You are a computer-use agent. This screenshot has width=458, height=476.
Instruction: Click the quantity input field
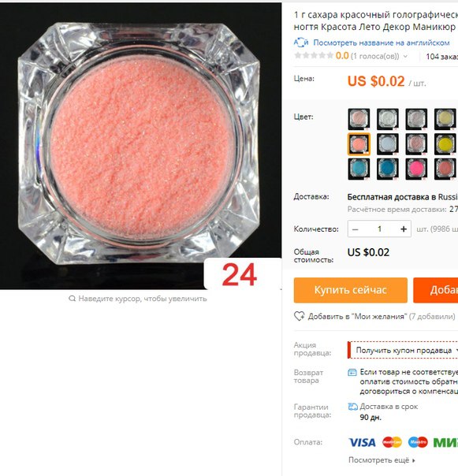click(379, 229)
